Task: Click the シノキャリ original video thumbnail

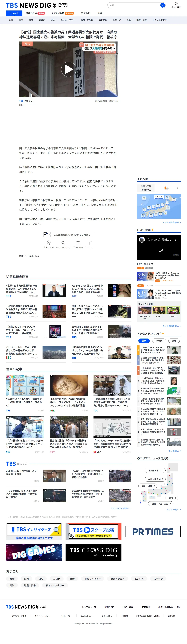Action: [x=173, y=310]
